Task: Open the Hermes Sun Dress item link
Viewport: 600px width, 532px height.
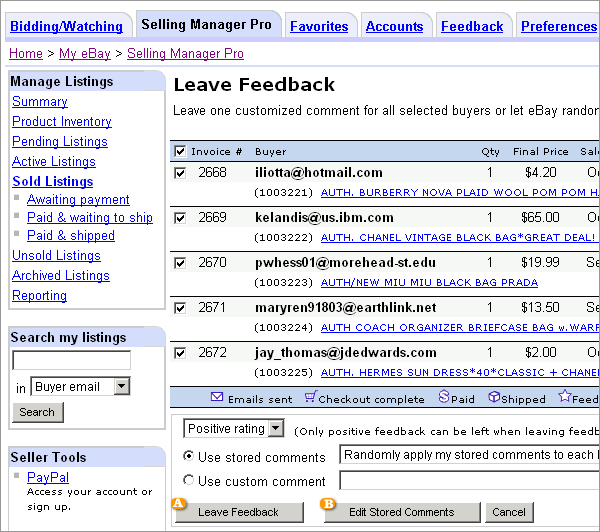Action: click(x=460, y=373)
